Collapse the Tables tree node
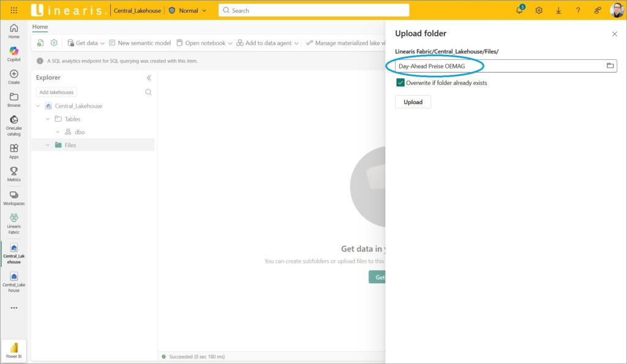This screenshot has width=627, height=364. pos(48,119)
